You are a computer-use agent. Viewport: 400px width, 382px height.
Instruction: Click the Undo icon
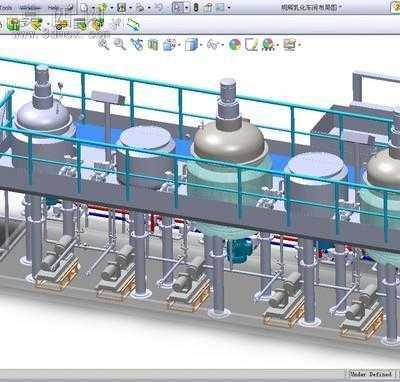pyautogui.click(x=159, y=7)
